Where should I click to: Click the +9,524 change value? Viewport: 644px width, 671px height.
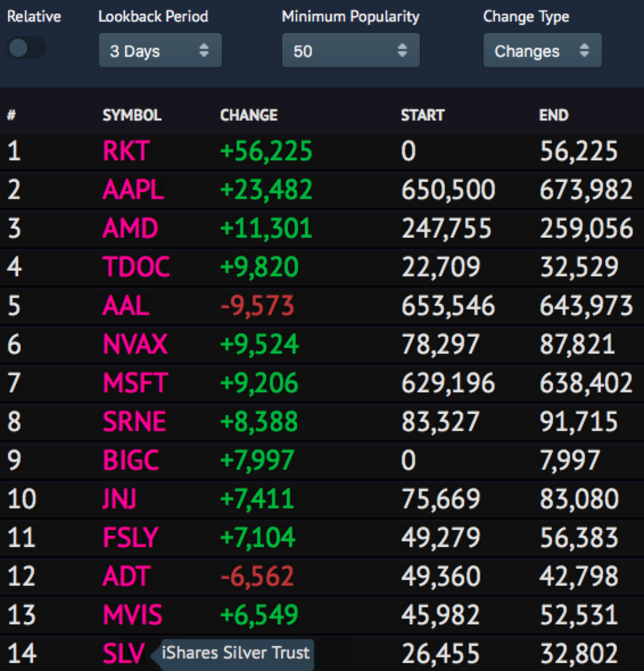(x=260, y=344)
